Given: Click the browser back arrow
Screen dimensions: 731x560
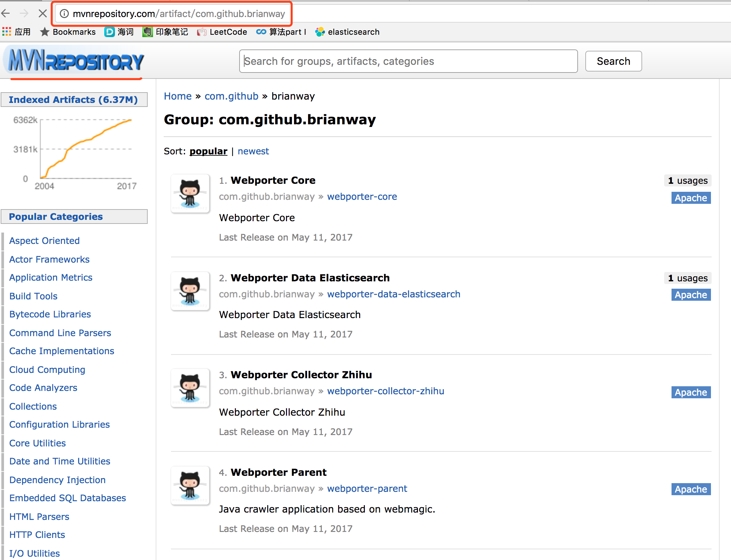Looking at the screenshot, I should coord(5,13).
